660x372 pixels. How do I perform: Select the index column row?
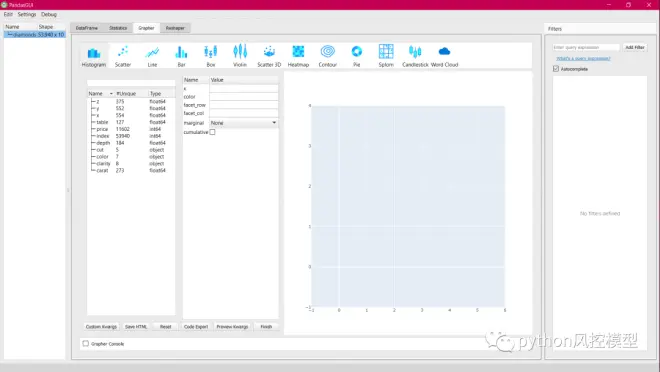[131, 136]
